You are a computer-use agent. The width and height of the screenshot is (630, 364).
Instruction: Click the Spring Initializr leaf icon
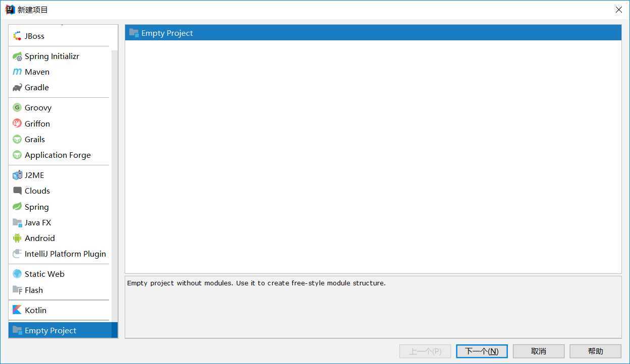(x=17, y=56)
